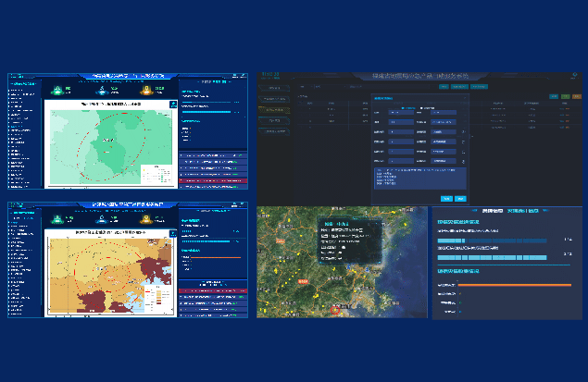Click gold glowing stat icon in green-map dashboard
This screenshot has height=382, width=588.
[146, 91]
